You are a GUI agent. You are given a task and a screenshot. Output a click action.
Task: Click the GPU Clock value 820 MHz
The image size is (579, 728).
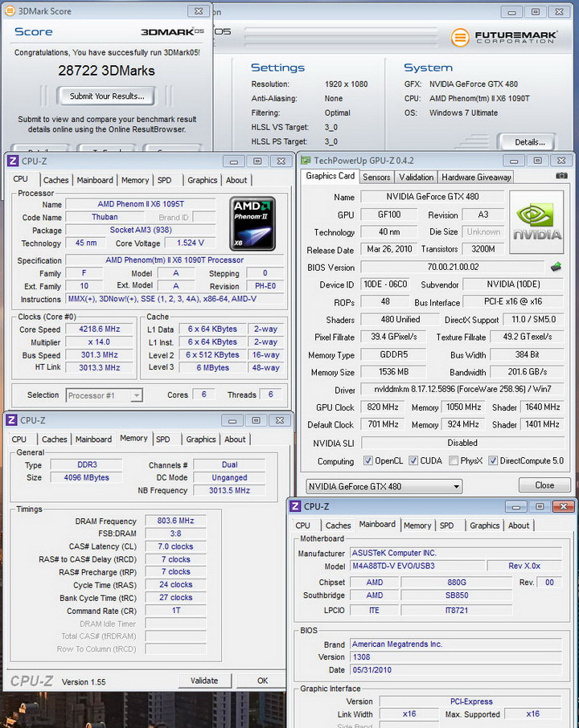(383, 407)
